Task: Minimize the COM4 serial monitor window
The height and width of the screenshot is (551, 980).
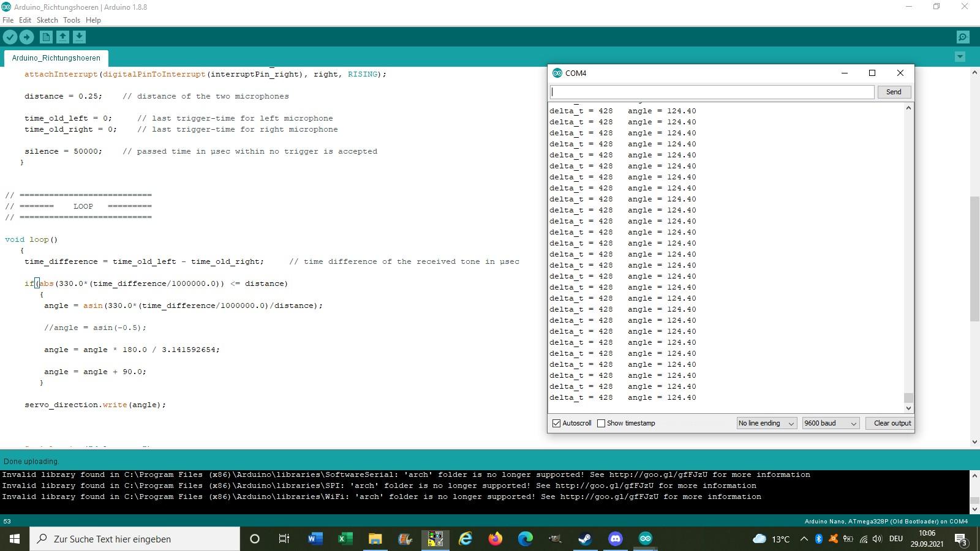Action: click(x=845, y=73)
